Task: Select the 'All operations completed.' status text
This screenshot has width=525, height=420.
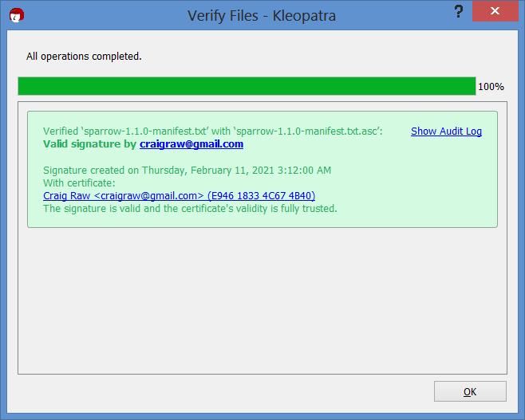Action: click(84, 56)
